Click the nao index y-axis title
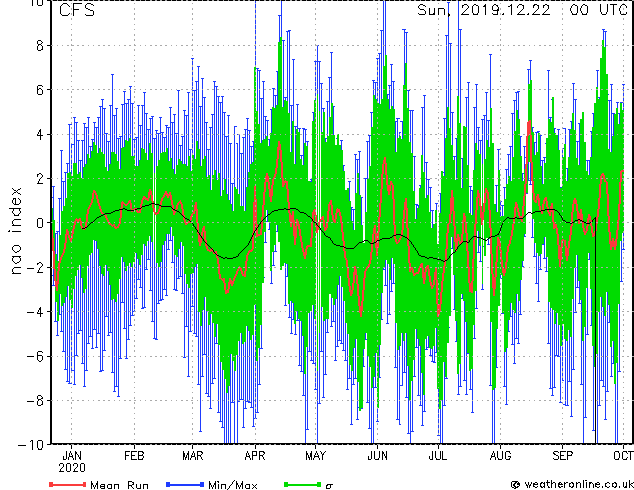This screenshot has width=634, height=490. click(x=15, y=231)
